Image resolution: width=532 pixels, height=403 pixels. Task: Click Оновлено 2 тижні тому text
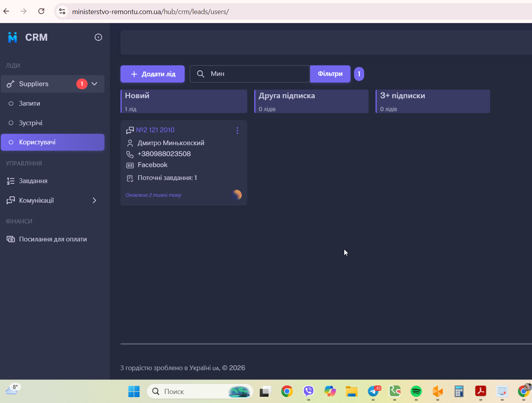click(154, 195)
